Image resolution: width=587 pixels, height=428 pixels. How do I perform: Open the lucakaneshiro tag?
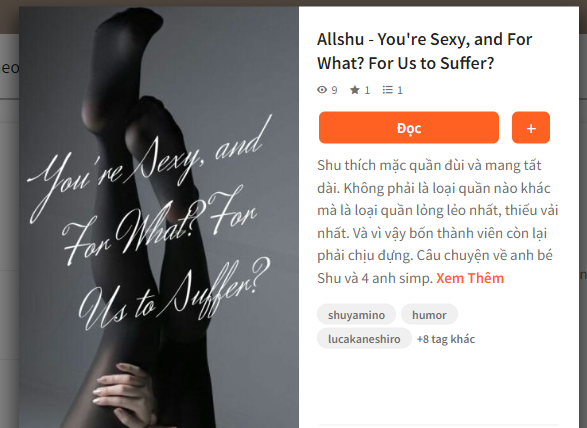click(364, 339)
